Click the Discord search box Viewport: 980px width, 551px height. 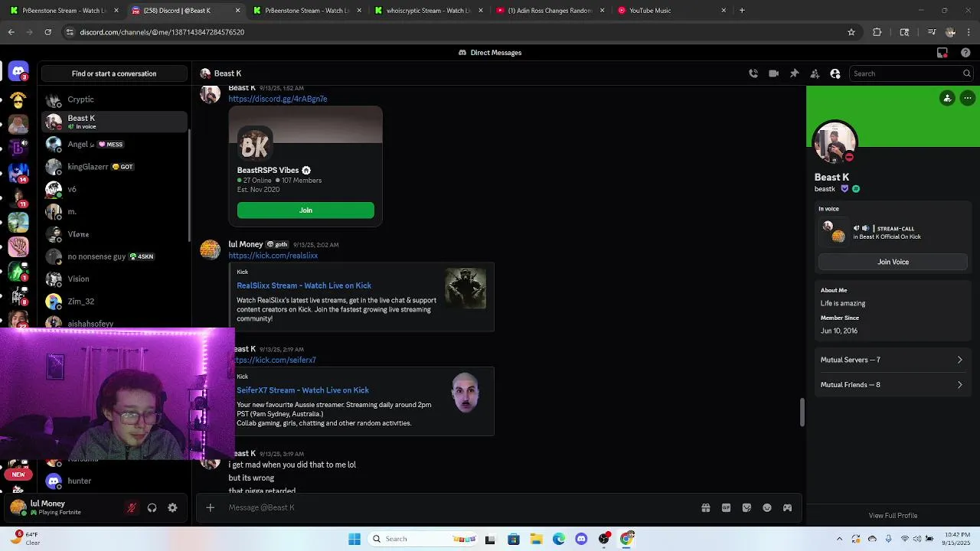(x=911, y=73)
